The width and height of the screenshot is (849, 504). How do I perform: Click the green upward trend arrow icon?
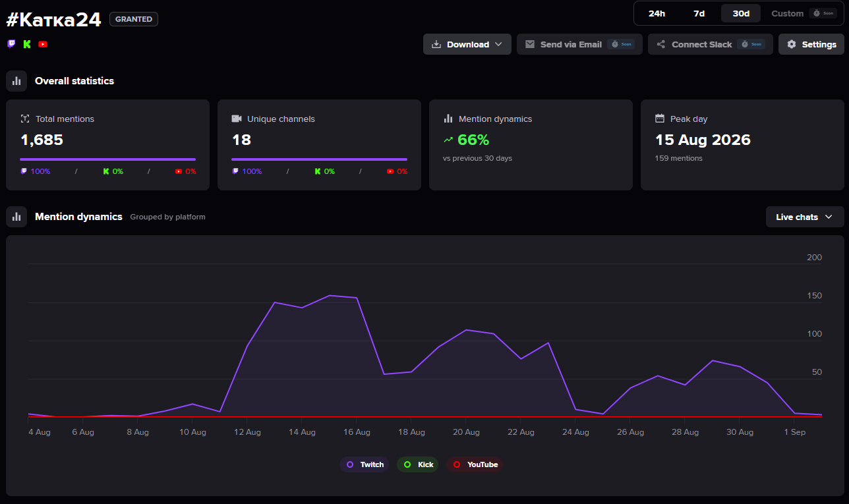pos(448,140)
